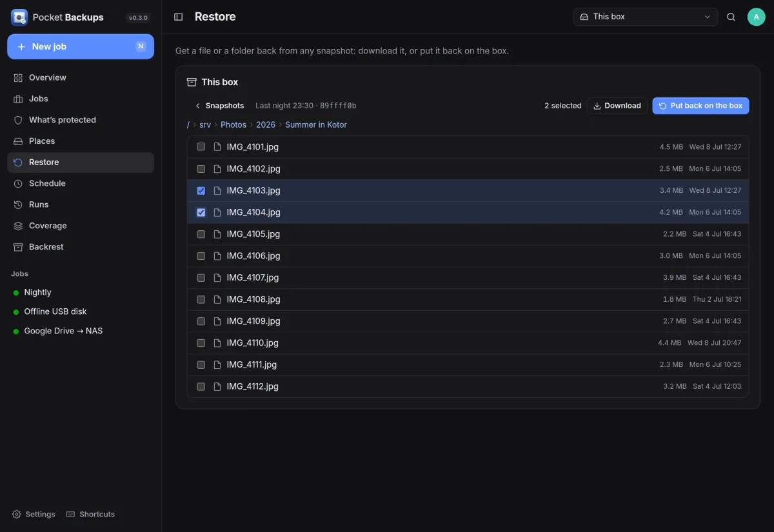774x532 pixels.
Task: Click the Pocket Backups logo icon
Action: pyautogui.click(x=19, y=17)
